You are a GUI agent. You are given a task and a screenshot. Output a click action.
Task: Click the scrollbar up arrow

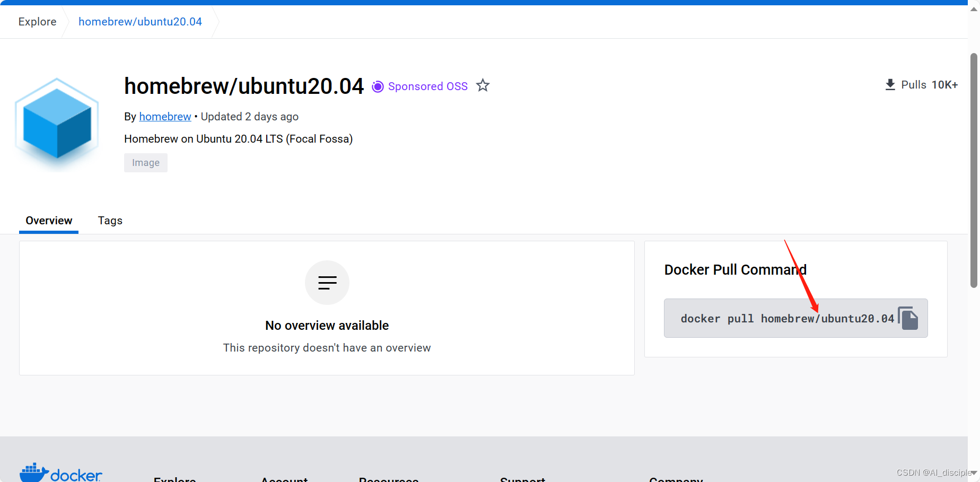coord(974,9)
